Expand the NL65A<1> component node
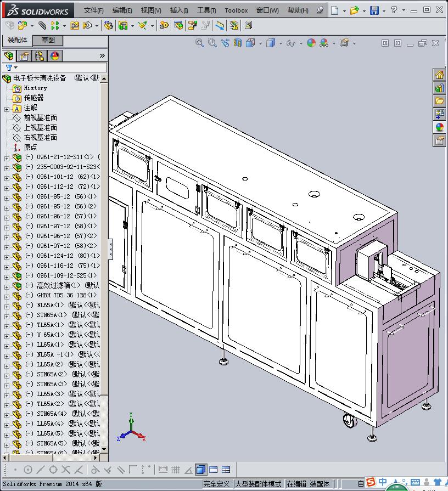Viewport: 448px width, 491px height. 7,307
